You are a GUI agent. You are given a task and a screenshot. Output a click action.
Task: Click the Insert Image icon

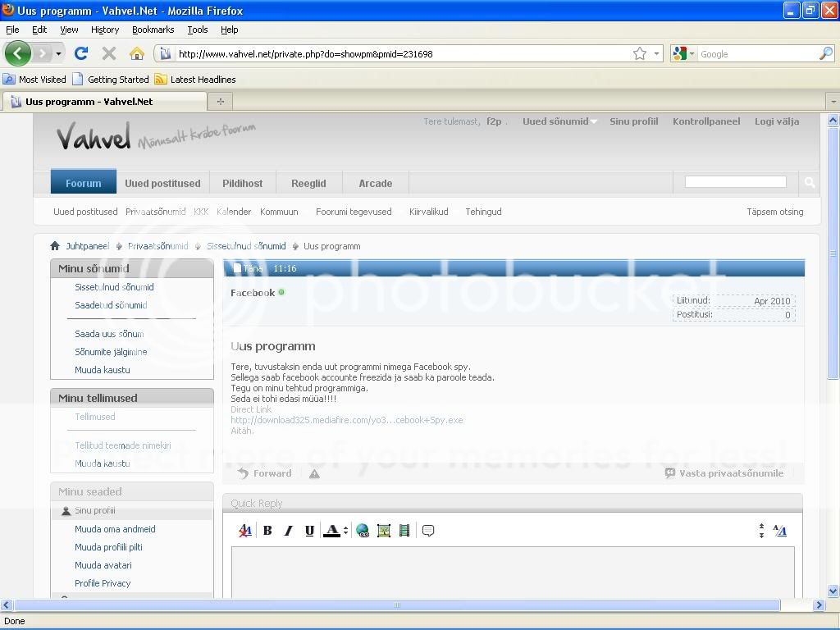[383, 531]
